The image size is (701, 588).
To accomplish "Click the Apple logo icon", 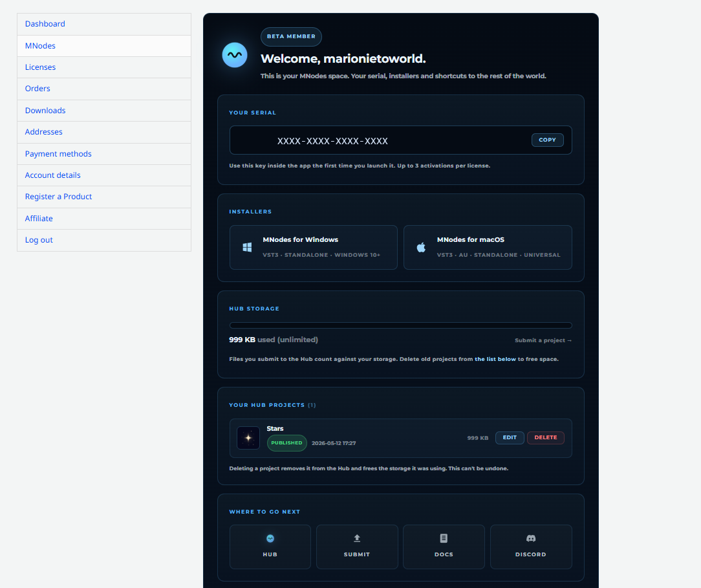I will (421, 247).
